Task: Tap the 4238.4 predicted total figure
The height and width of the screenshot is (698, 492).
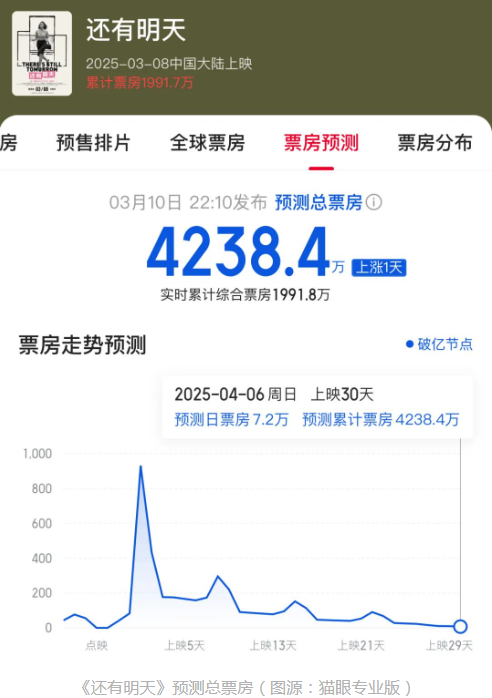Action: tap(238, 252)
